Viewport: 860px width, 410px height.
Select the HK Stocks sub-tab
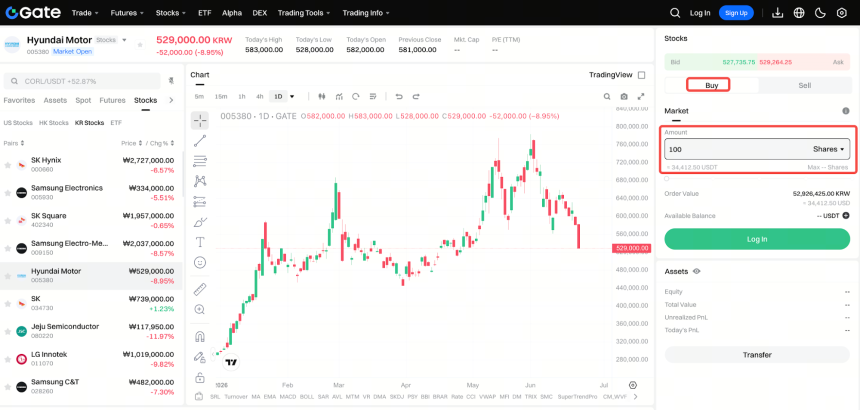tap(54, 123)
